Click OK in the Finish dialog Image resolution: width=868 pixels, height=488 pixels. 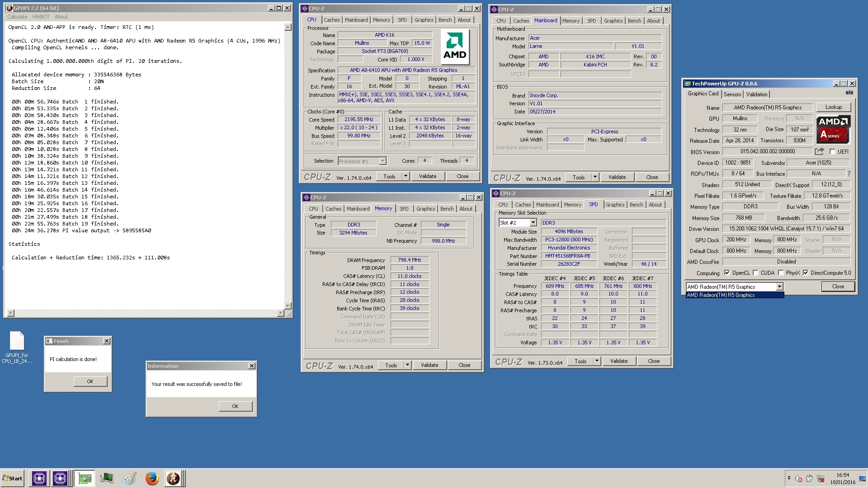click(90, 381)
